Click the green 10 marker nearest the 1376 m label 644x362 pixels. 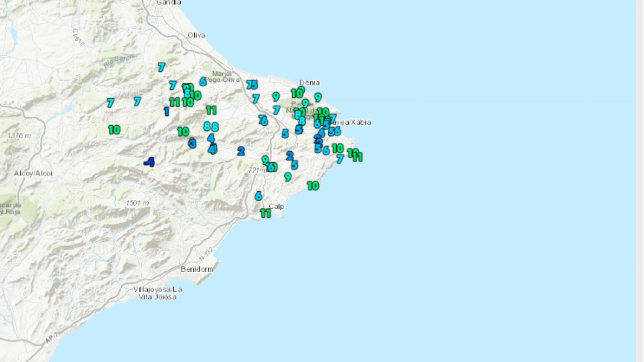(114, 130)
